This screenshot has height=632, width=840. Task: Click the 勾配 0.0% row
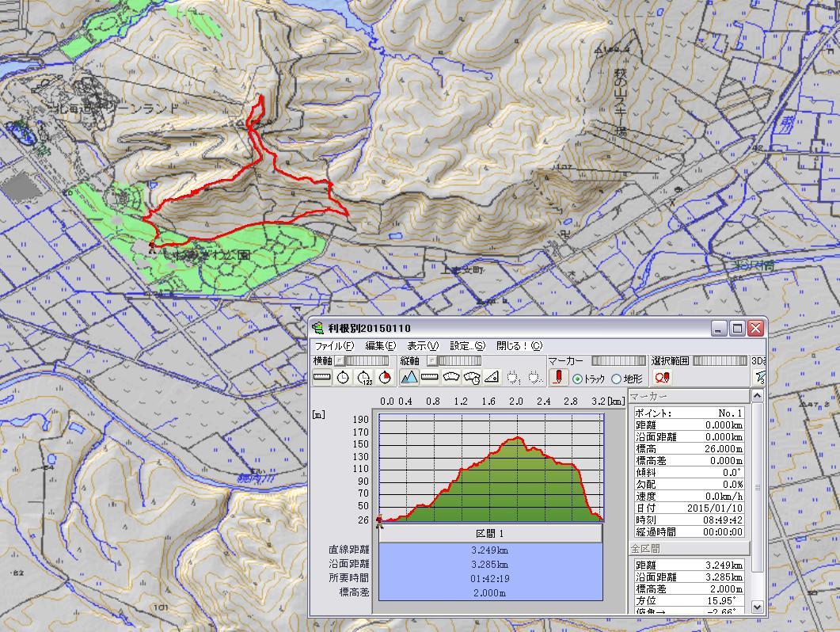coord(689,485)
